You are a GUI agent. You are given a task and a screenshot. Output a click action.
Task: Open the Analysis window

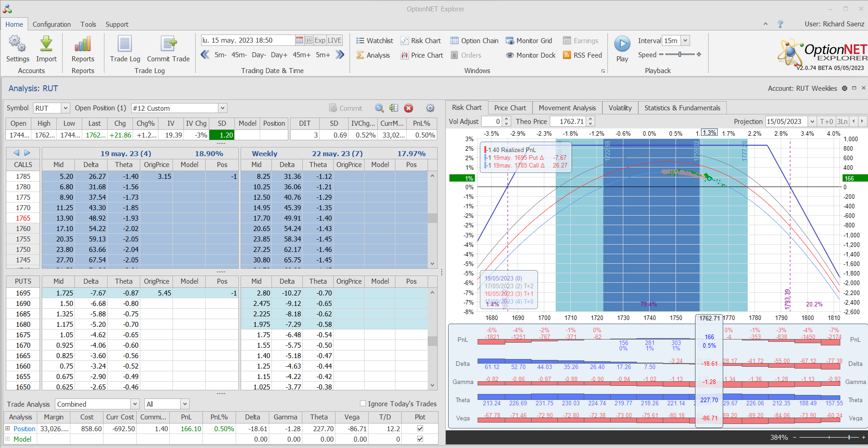pyautogui.click(x=373, y=55)
